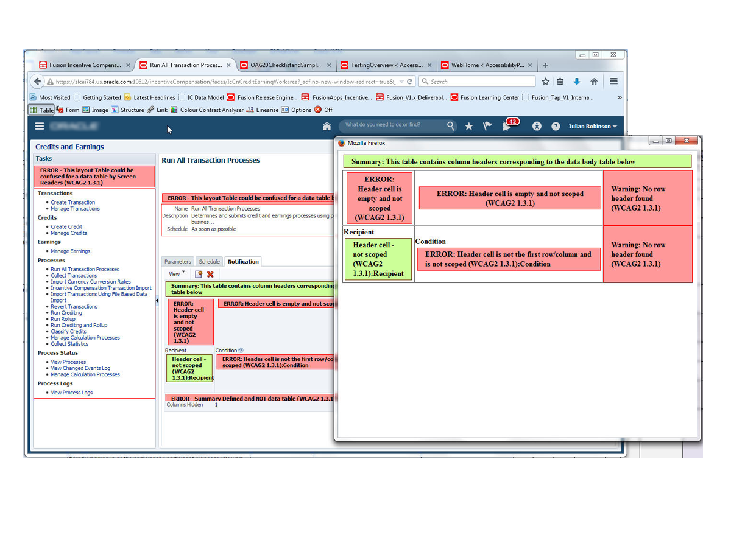Viewport: 731px width, 560px height.
Task: Click the global search magnifier icon
Action: point(451,125)
